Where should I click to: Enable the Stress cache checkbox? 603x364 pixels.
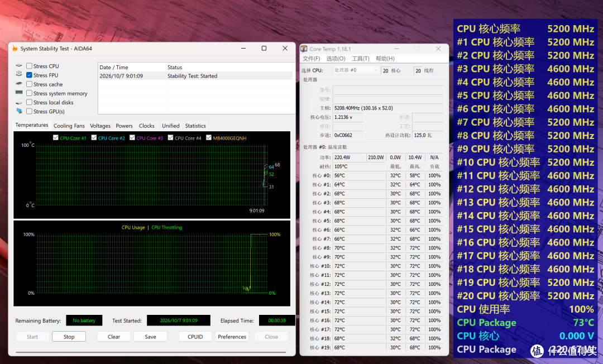tap(29, 84)
